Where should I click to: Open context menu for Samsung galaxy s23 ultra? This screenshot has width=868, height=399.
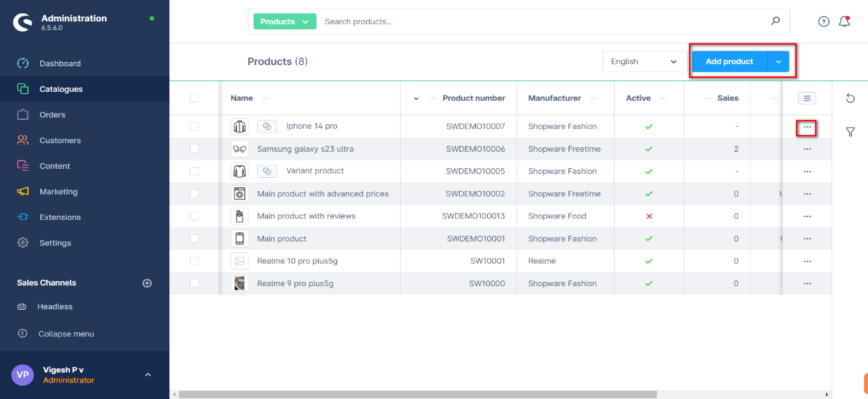click(807, 149)
